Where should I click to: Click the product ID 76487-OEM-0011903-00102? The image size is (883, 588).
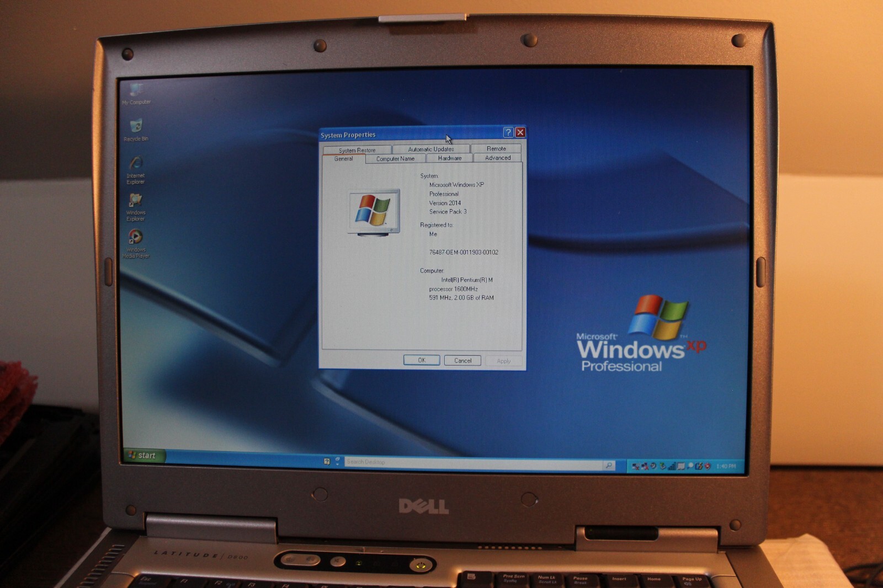(x=464, y=252)
